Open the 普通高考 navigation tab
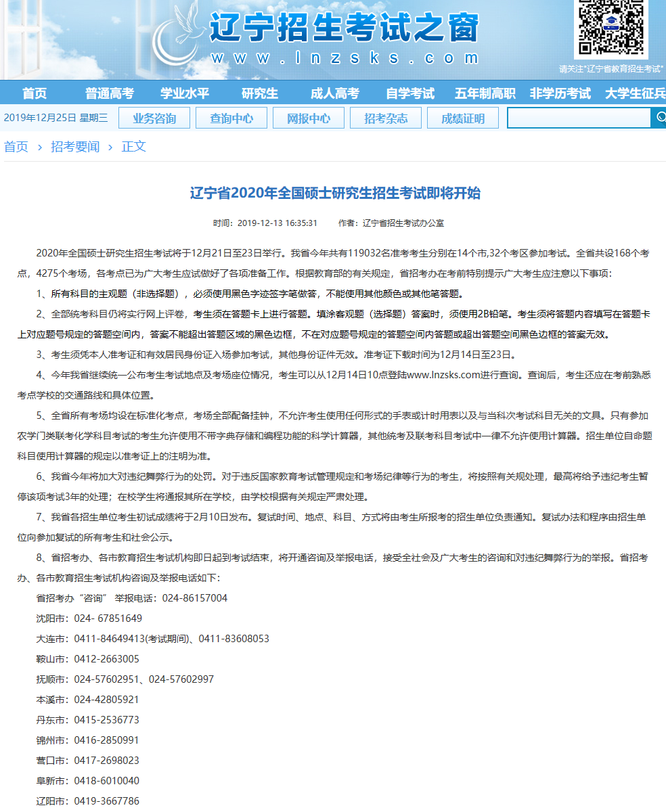Screen dimensions: 666x812 point(110,93)
